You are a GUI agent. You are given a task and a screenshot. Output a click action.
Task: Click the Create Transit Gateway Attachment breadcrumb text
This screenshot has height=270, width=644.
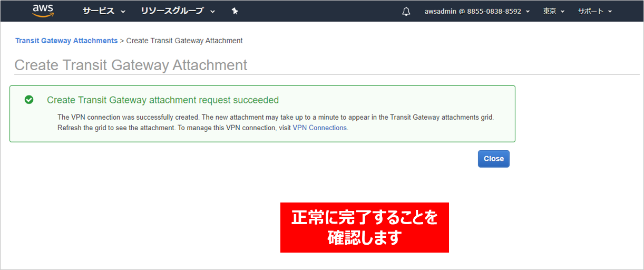(184, 41)
